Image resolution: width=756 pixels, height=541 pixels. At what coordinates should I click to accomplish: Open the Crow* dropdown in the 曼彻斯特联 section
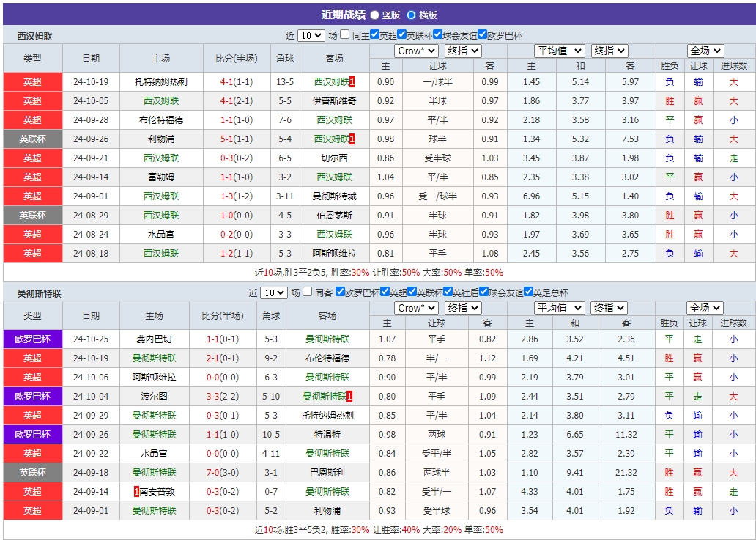click(x=415, y=308)
